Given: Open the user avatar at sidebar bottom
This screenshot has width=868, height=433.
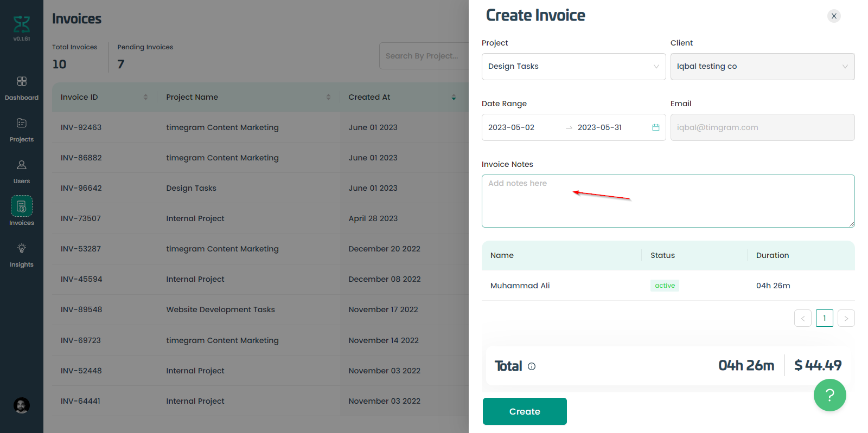Looking at the screenshot, I should tap(22, 405).
